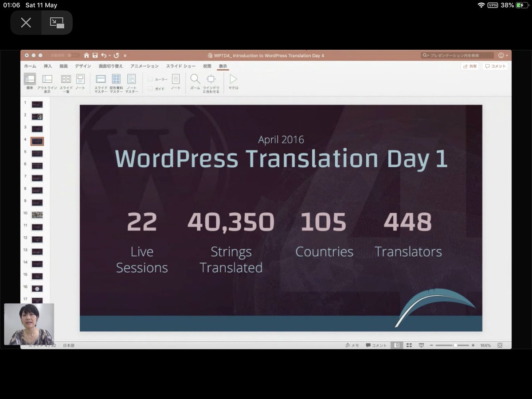The image size is (532, 399).
Task: Click the zoom out minus button
Action: (x=432, y=345)
